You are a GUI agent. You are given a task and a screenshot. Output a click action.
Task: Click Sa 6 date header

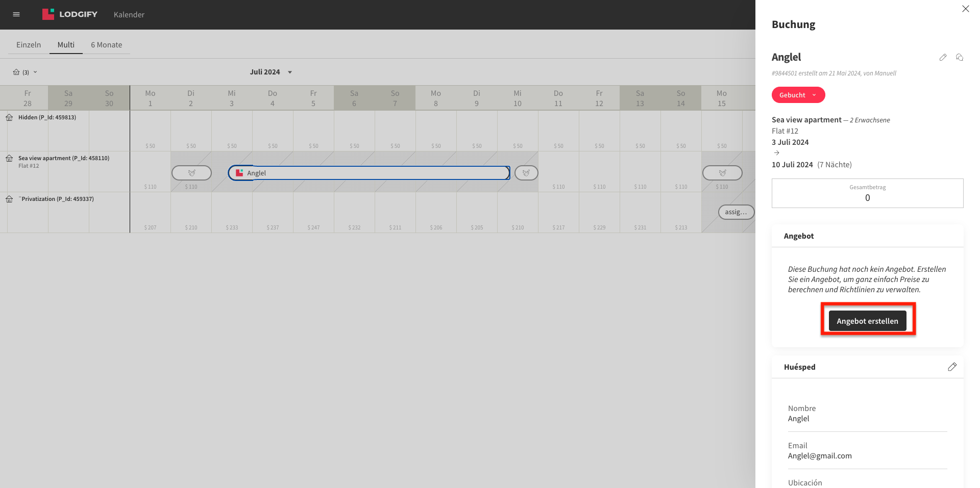pyautogui.click(x=354, y=98)
